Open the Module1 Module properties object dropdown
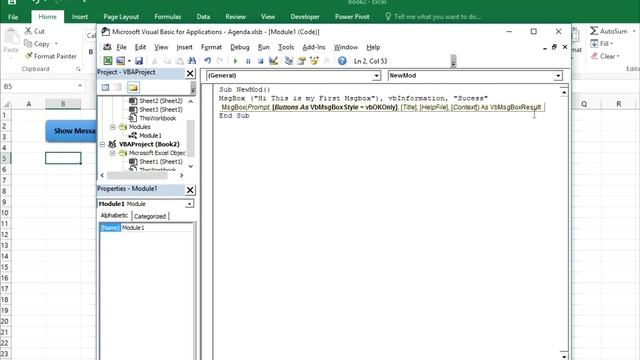The width and height of the screenshot is (640, 360). pyautogui.click(x=189, y=204)
